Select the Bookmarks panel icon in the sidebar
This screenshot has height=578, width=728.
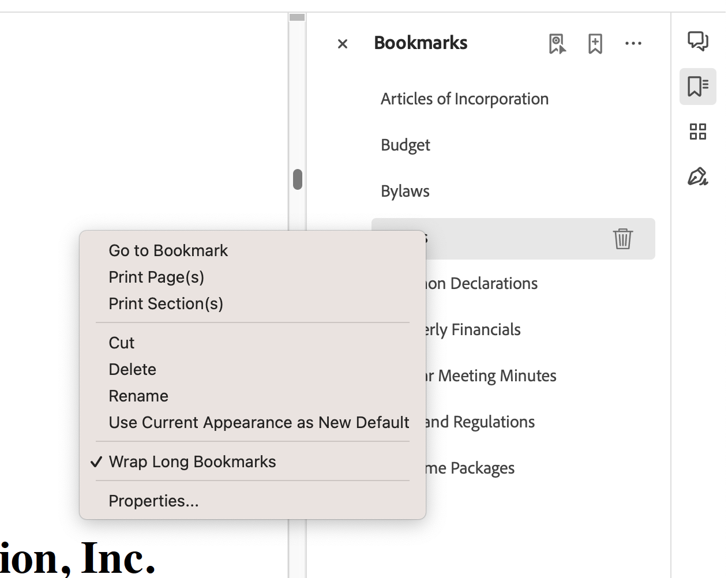[x=697, y=86]
